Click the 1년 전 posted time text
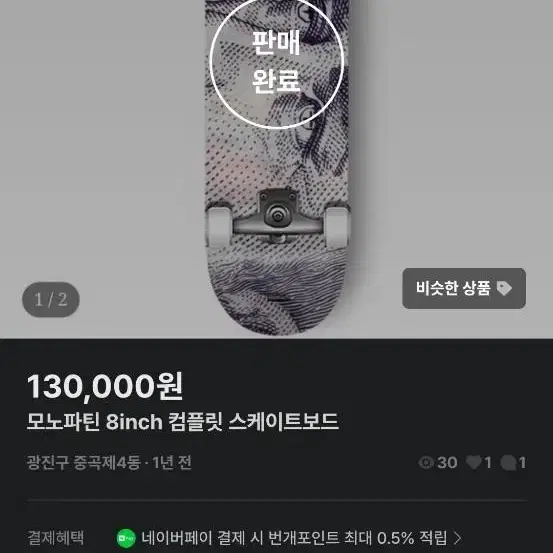The width and height of the screenshot is (553, 553). [172, 462]
